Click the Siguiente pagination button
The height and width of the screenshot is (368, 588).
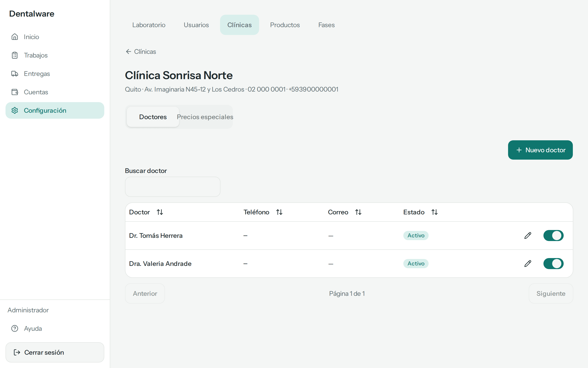551,293
